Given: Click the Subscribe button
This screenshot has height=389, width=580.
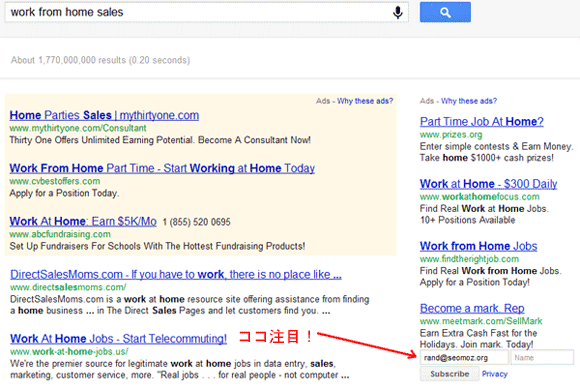Looking at the screenshot, I should [449, 374].
